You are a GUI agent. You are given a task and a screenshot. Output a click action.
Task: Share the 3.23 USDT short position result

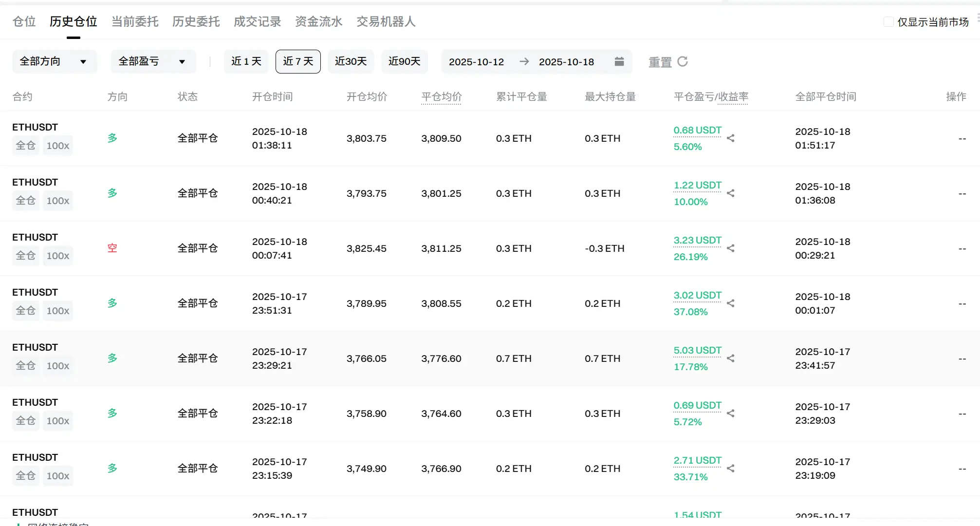[730, 248]
